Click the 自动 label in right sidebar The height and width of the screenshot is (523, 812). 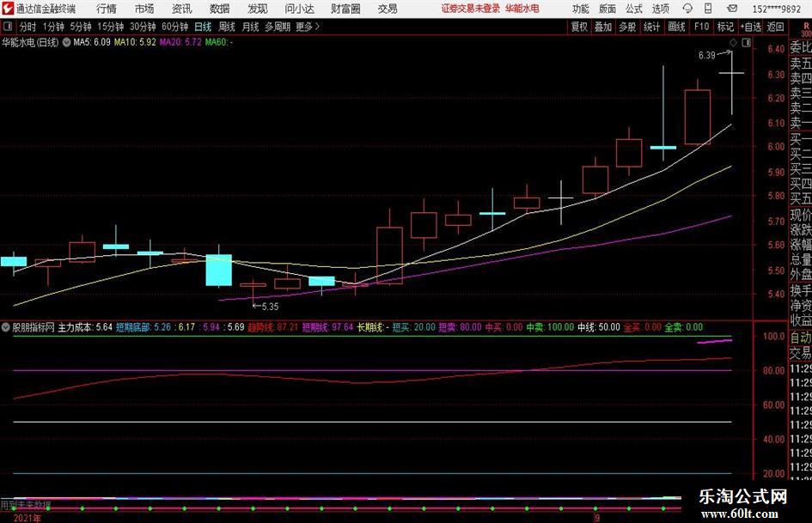pyautogui.click(x=801, y=338)
